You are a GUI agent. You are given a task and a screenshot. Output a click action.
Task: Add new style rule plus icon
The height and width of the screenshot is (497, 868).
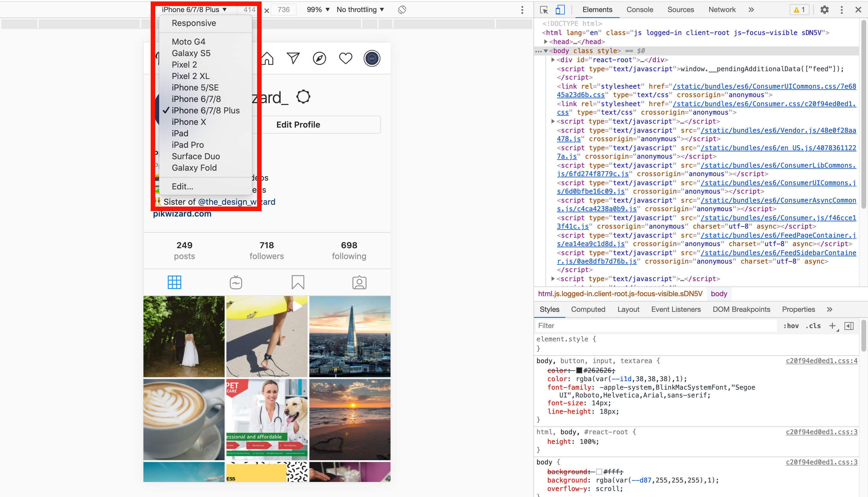[x=832, y=326]
